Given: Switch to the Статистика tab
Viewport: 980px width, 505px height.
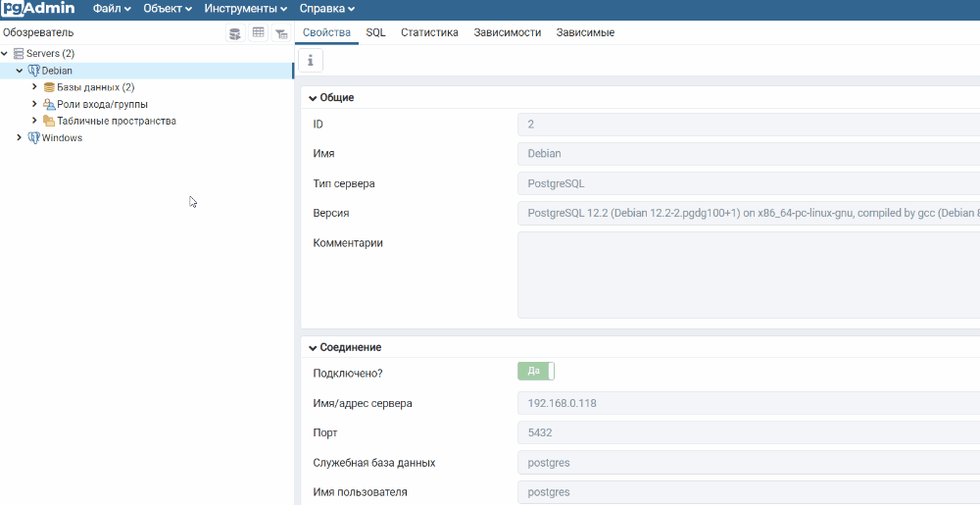Looking at the screenshot, I should click(x=429, y=32).
